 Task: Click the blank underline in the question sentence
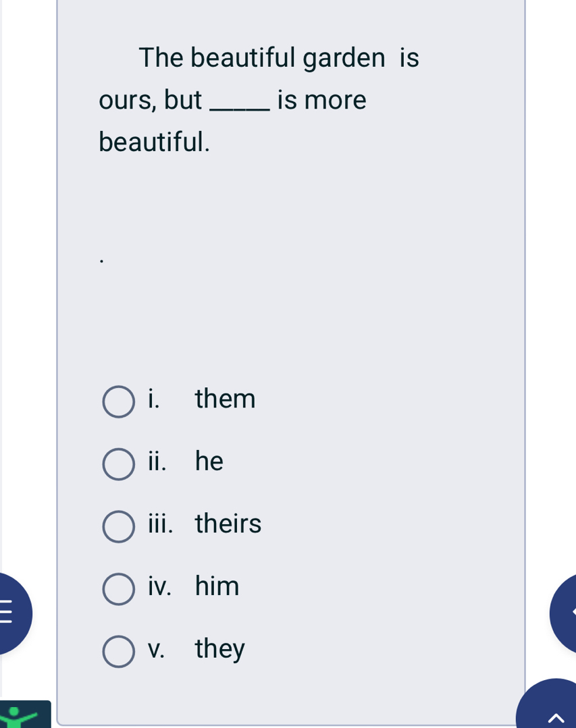(x=241, y=107)
